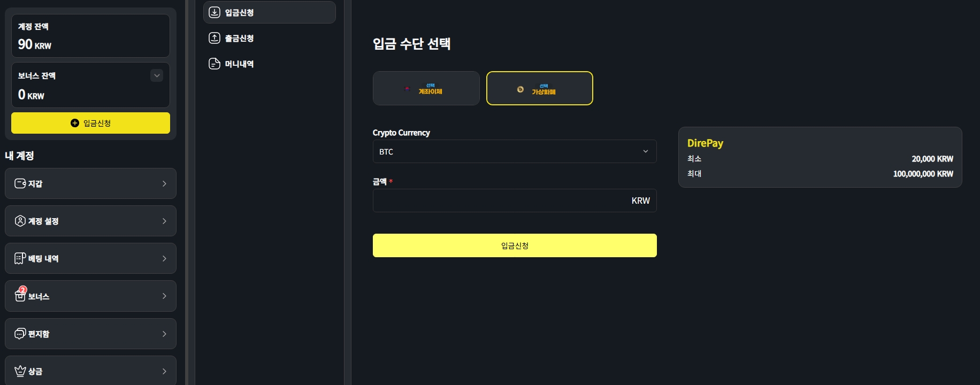Click the mailbox chat bubble icon
The image size is (980, 385).
[20, 334]
